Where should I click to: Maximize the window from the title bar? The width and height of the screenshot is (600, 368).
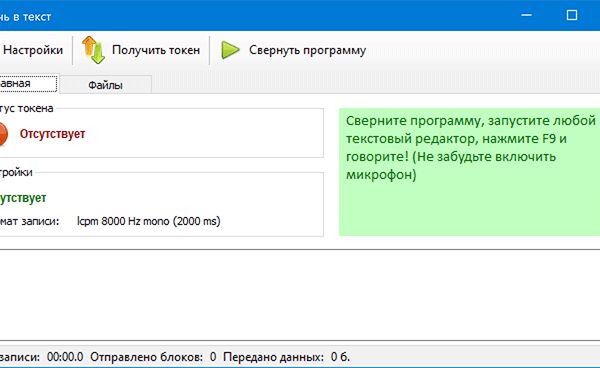tap(572, 15)
